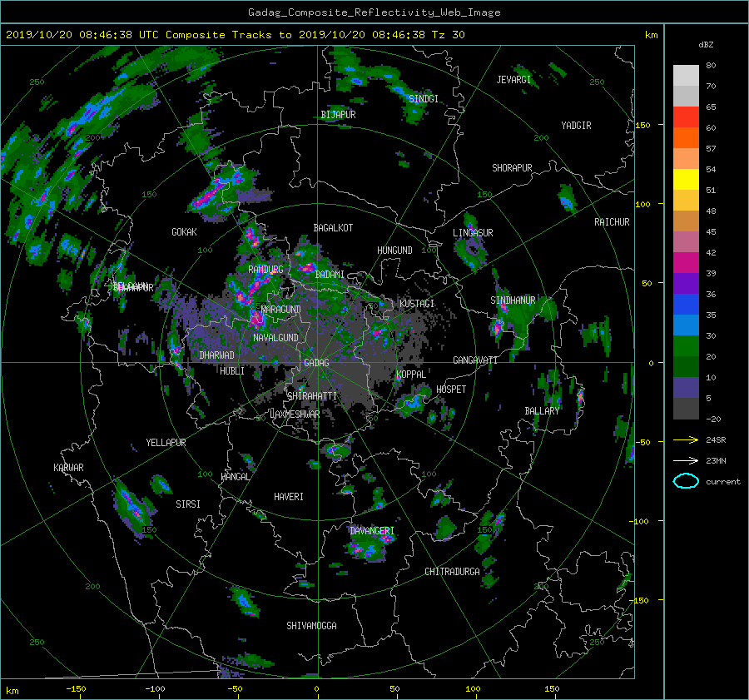Select the NARAGUND label
The height and width of the screenshot is (700, 749).
tap(281, 310)
